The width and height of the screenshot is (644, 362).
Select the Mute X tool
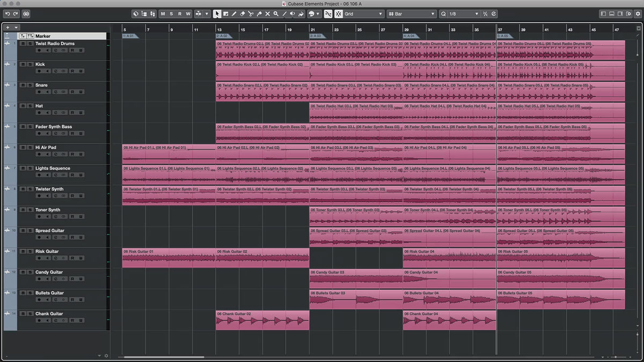267,13
